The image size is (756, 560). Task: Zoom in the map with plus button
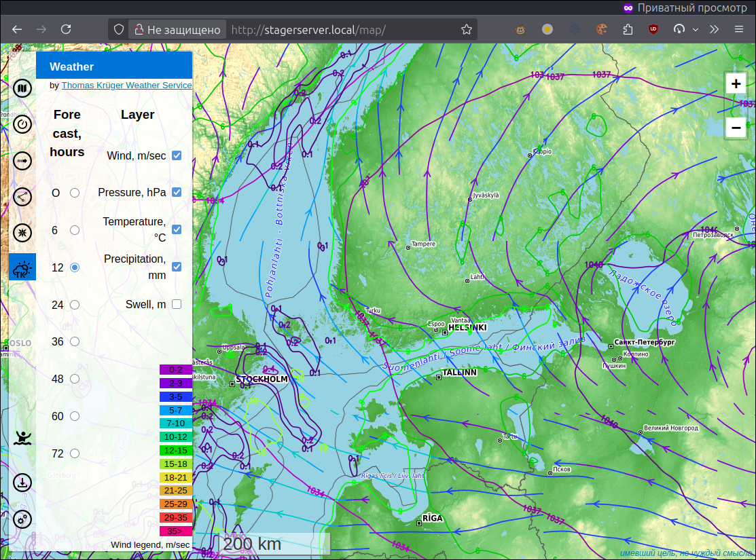[736, 84]
